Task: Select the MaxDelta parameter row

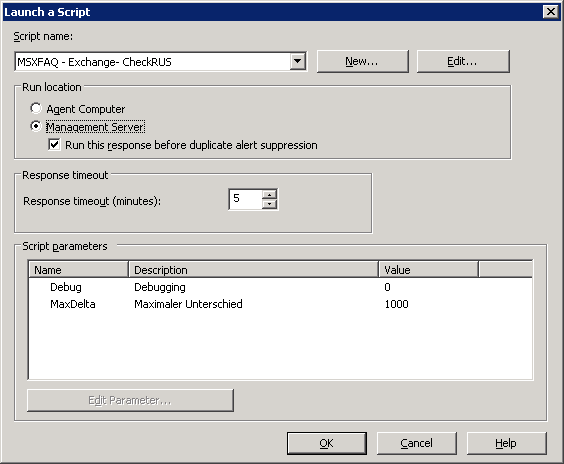Action: [x=280, y=304]
